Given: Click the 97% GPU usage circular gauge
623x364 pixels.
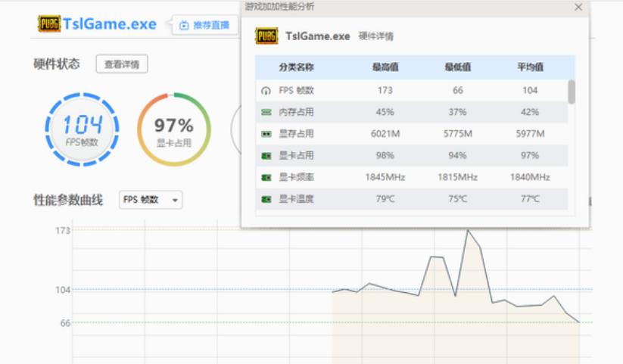Looking at the screenshot, I should pyautogui.click(x=174, y=129).
